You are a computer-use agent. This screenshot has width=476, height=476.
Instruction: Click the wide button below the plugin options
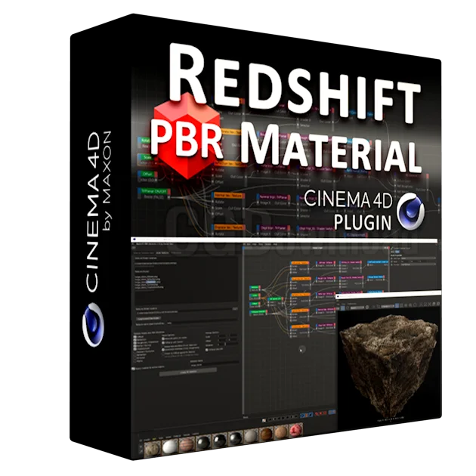click(x=188, y=372)
